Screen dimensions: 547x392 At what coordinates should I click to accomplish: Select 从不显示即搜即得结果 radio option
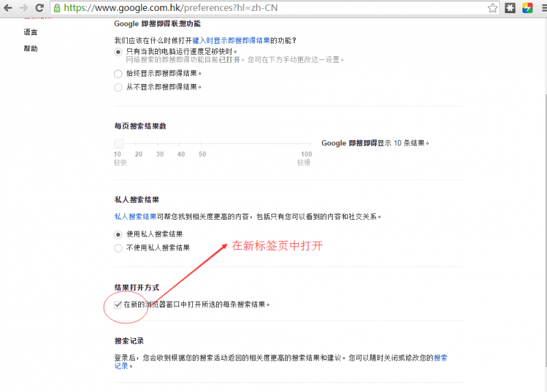(118, 87)
